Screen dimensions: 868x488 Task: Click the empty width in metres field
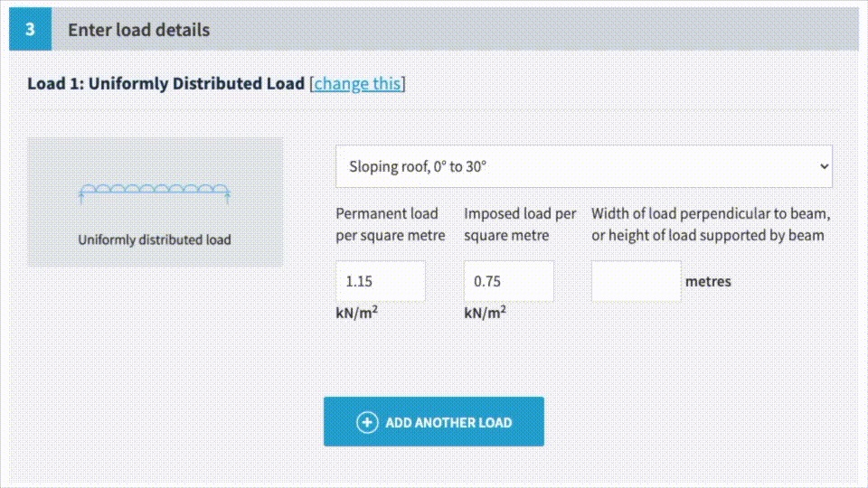coord(636,282)
